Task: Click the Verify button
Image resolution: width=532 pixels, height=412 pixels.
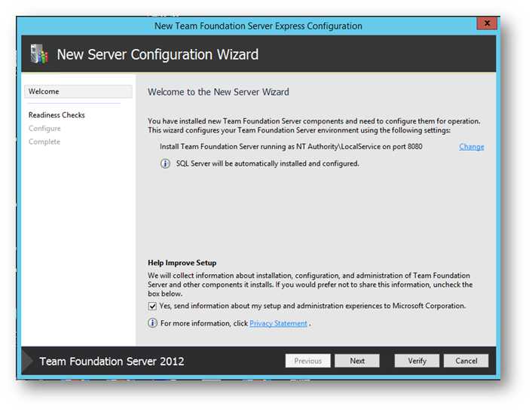Action: [417, 361]
